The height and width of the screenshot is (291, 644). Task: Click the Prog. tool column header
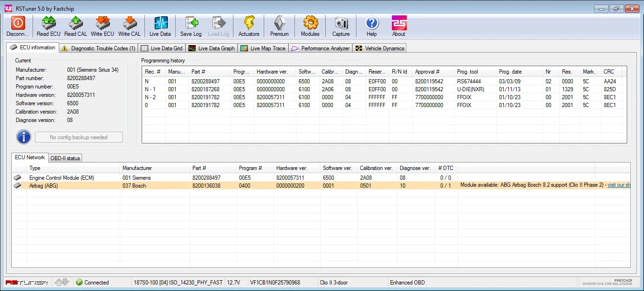(x=475, y=72)
